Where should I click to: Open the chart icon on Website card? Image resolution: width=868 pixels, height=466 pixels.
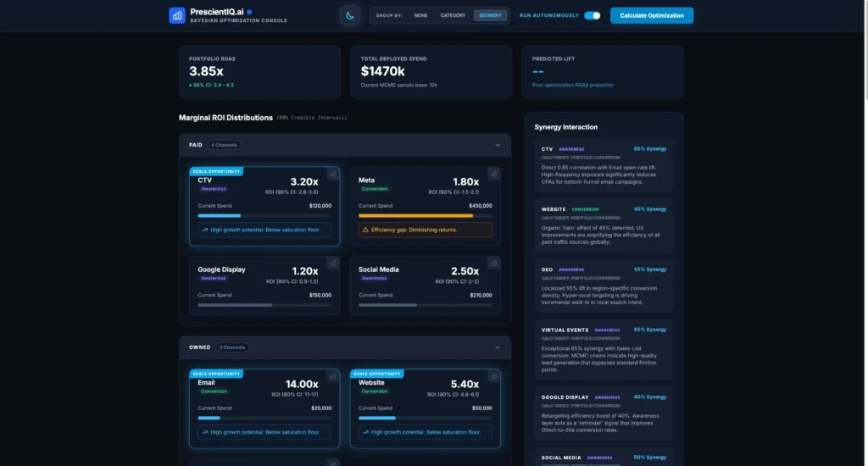click(492, 376)
